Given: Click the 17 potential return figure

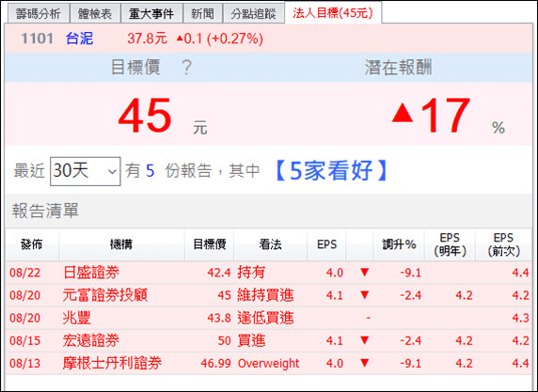Looking at the screenshot, I should coord(446,116).
